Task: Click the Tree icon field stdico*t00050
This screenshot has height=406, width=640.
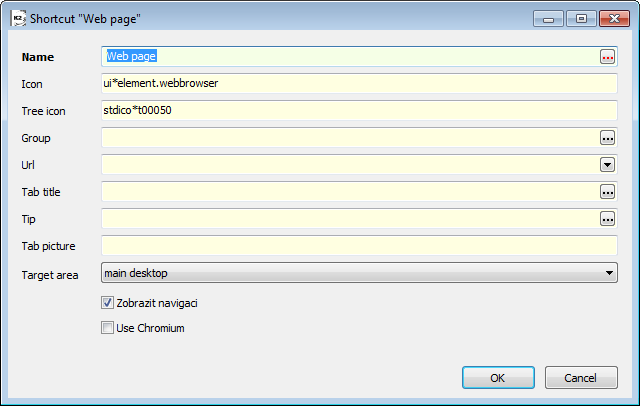Action: point(359,111)
